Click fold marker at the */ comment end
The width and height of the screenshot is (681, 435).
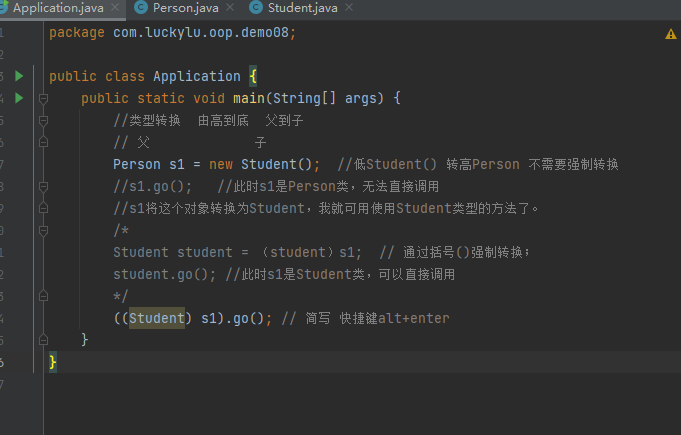(x=43, y=296)
